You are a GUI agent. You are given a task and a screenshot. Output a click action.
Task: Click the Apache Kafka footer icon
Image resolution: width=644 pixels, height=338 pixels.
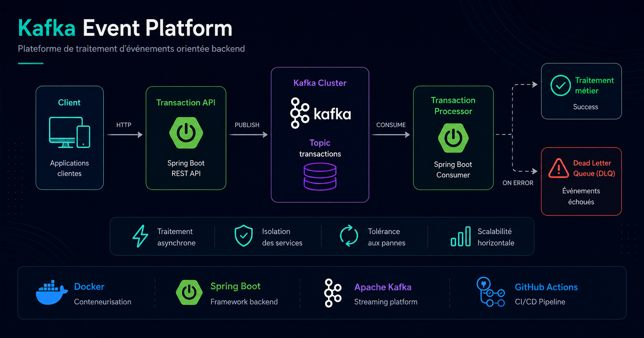pos(333,293)
